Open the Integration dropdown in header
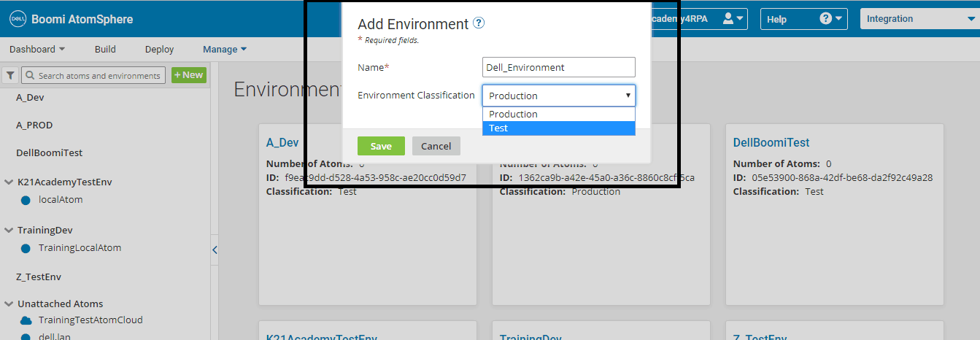The height and width of the screenshot is (340, 980). point(920,19)
